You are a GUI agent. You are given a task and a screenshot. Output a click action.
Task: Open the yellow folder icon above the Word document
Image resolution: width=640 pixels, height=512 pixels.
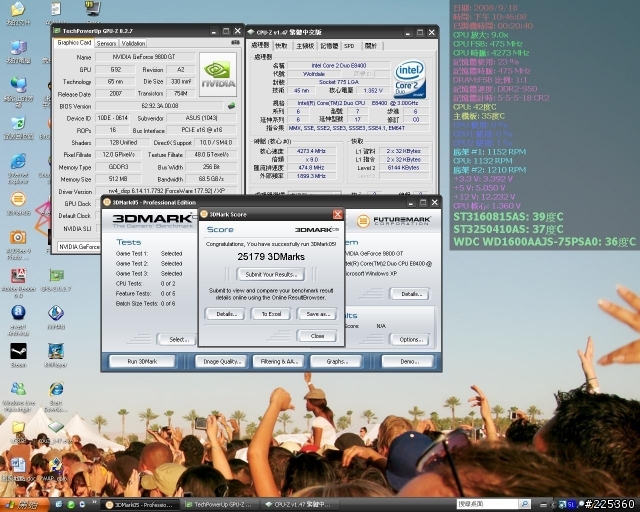(x=18, y=427)
